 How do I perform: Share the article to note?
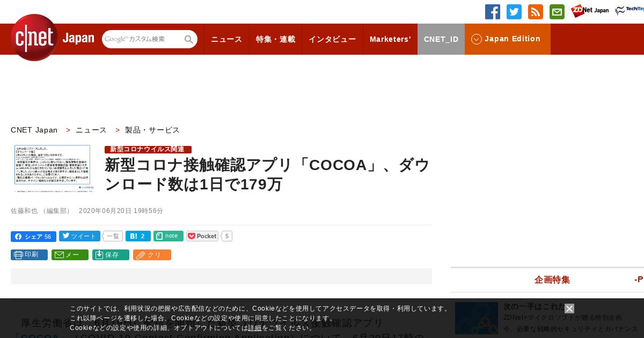coord(168,236)
